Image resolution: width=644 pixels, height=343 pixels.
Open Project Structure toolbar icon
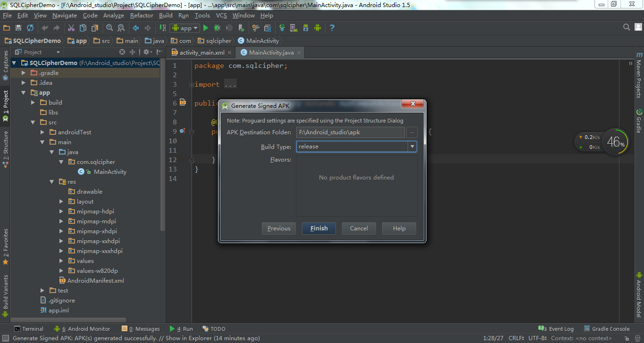pyautogui.click(x=268, y=28)
